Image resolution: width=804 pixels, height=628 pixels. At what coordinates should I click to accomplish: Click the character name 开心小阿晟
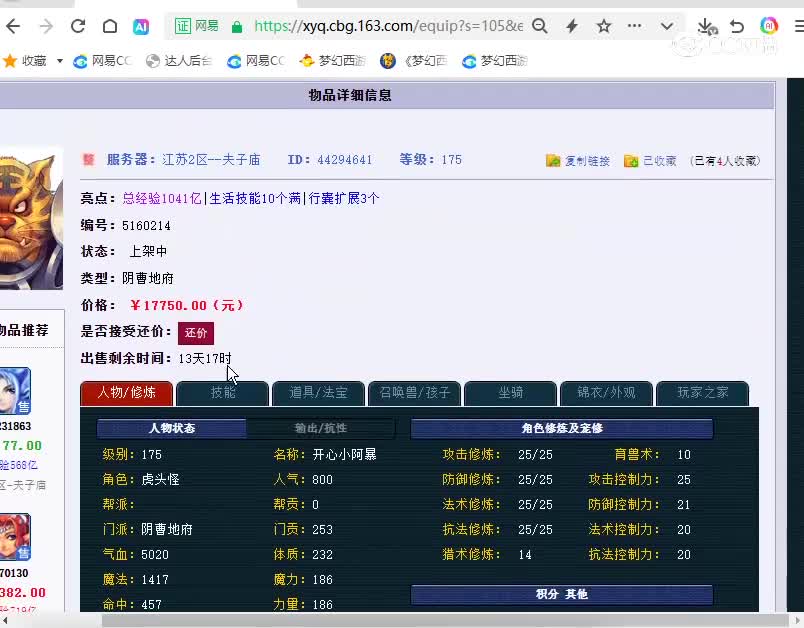point(344,455)
